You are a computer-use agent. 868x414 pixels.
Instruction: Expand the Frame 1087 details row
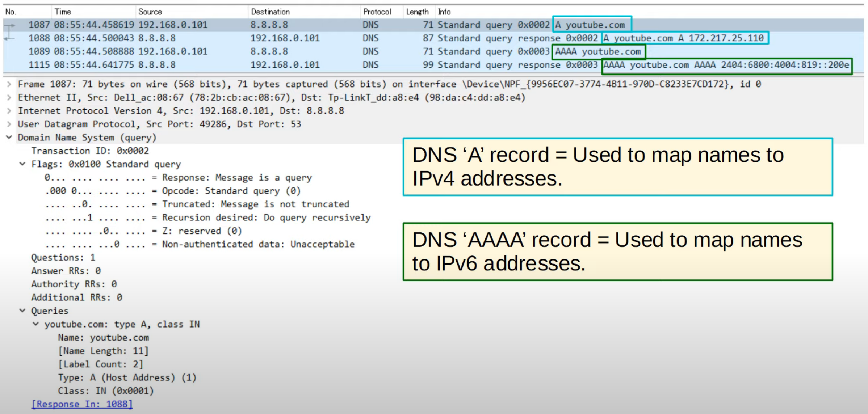(x=9, y=84)
